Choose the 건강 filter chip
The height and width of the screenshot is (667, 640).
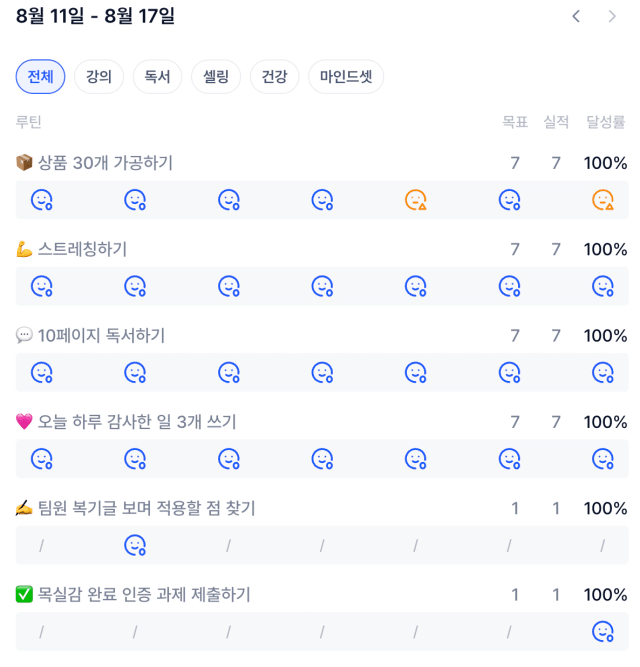click(274, 77)
